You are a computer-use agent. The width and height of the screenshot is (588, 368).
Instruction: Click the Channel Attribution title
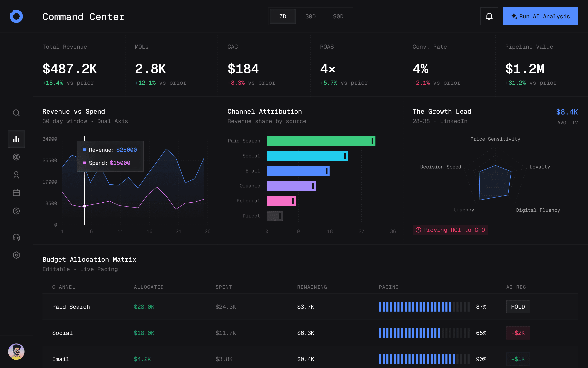point(265,111)
